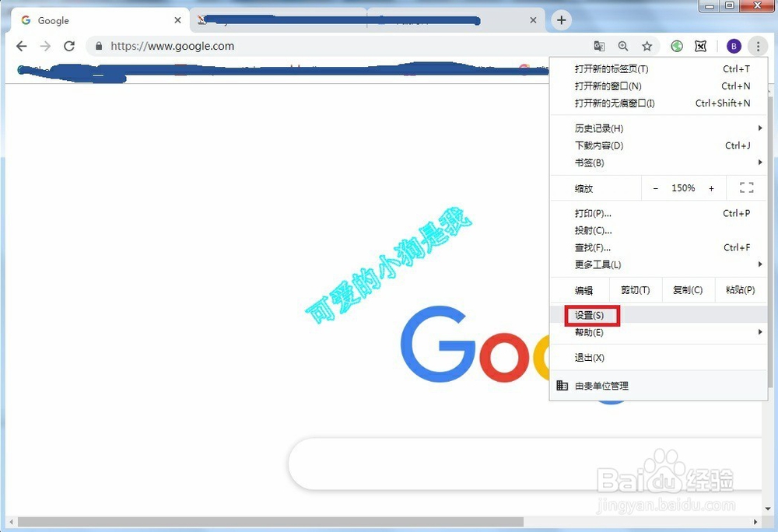Image resolution: width=778 pixels, height=532 pixels.
Task: Open a new incognito window 打开新的无痕窗口(I)
Action: point(658,103)
